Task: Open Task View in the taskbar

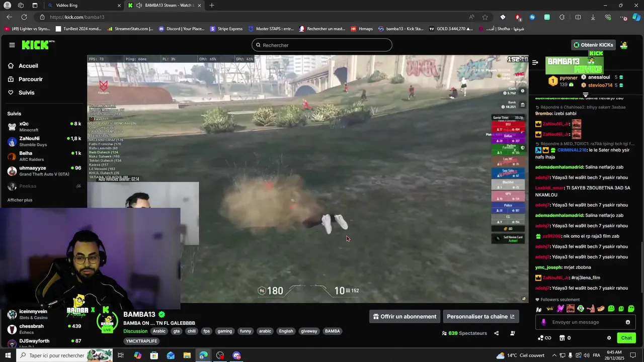Action: pos(121,355)
